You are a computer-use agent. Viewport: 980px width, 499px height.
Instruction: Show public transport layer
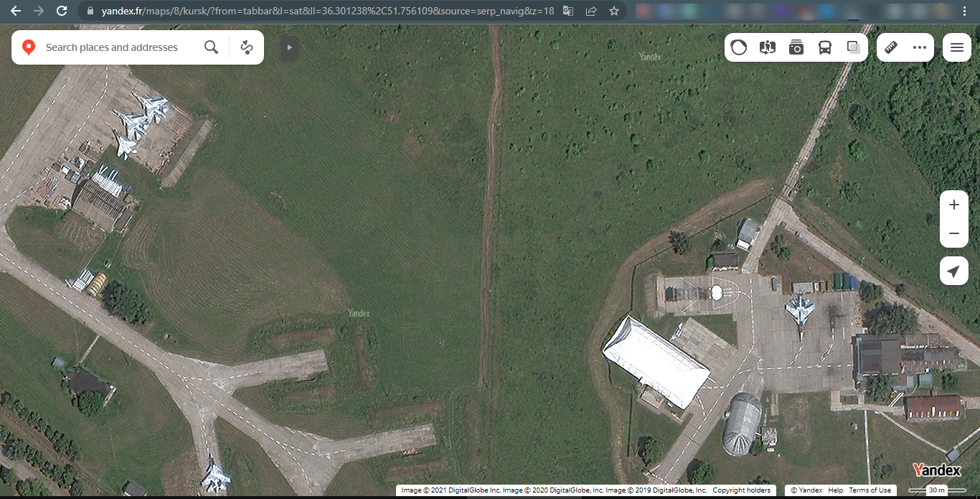point(825,47)
